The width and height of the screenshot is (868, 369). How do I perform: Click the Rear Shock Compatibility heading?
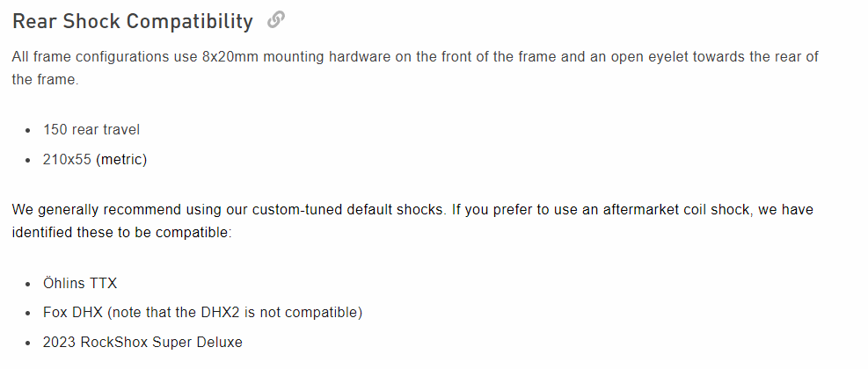click(132, 22)
